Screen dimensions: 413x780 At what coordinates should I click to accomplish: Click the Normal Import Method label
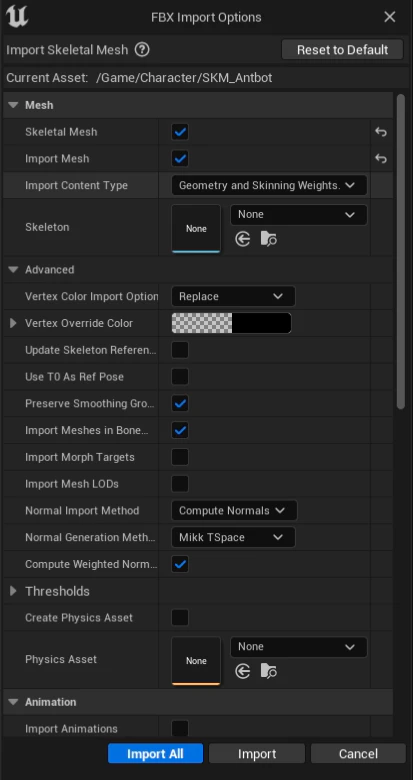click(x=82, y=511)
